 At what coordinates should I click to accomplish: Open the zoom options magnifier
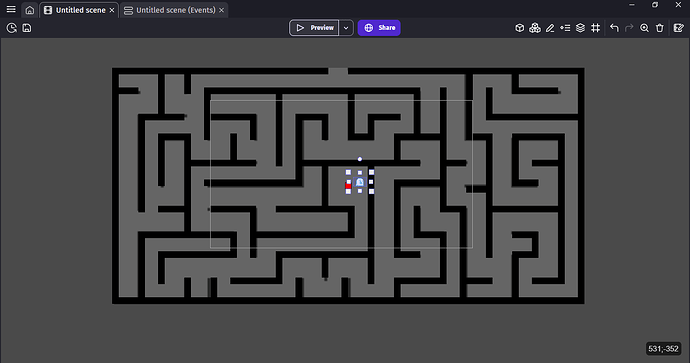[x=644, y=28]
